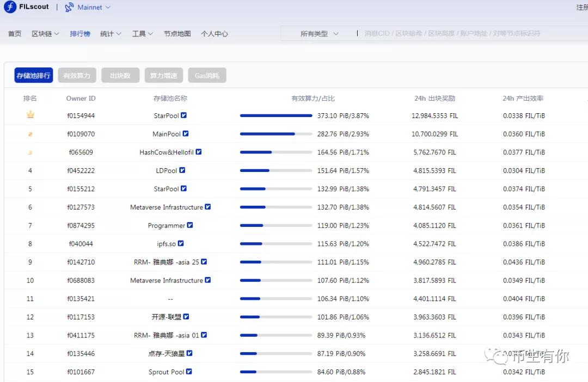Click the 注册 link at top right
The image size is (588, 382).
tap(583, 7)
